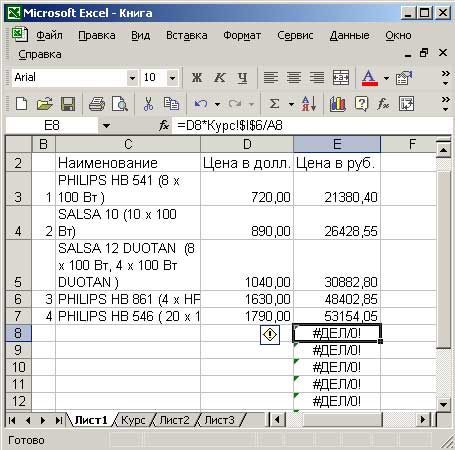The width and height of the screenshot is (455, 450).
Task: Go to first sheet tab navigation button
Action: (x=12, y=420)
